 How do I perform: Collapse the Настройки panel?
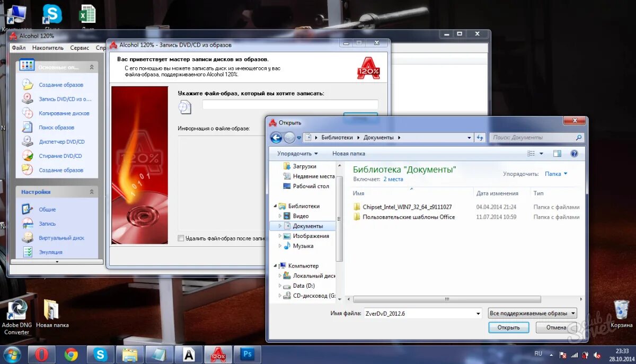pos(92,192)
